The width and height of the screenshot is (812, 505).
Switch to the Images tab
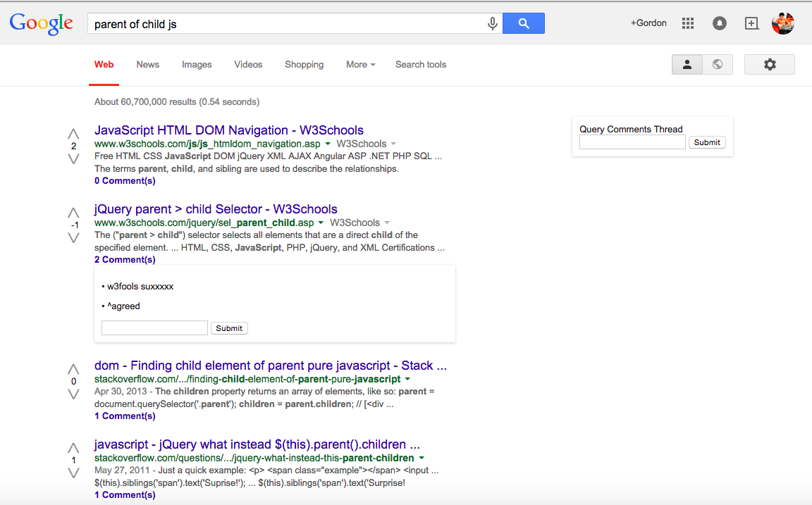(197, 65)
